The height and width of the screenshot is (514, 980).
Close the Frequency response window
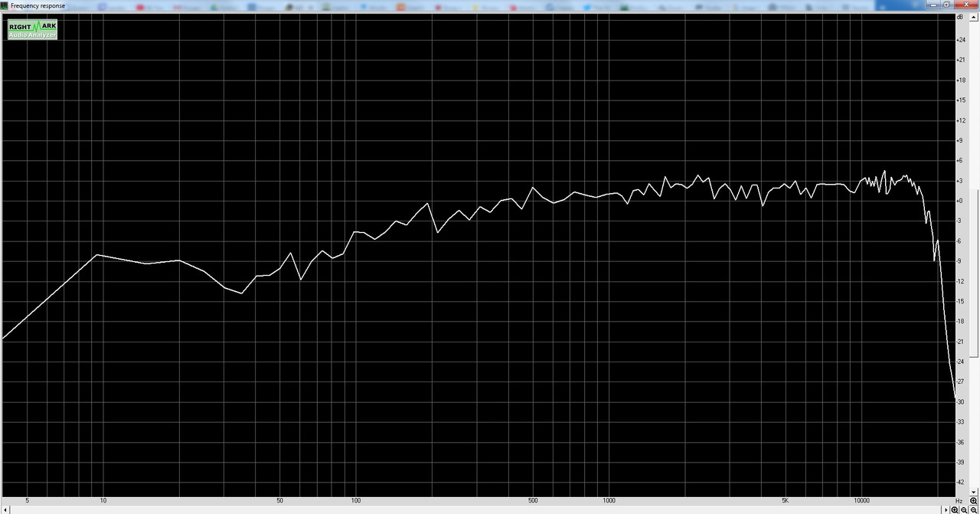(966, 5)
